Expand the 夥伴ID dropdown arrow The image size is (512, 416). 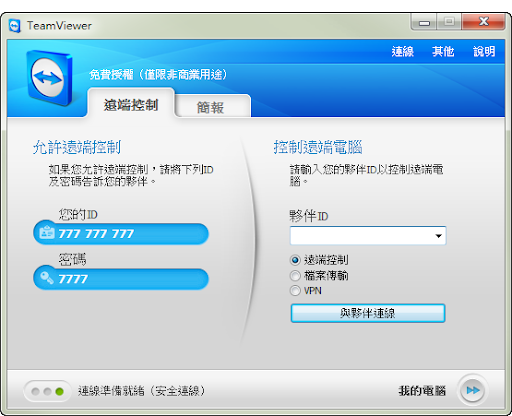438,236
